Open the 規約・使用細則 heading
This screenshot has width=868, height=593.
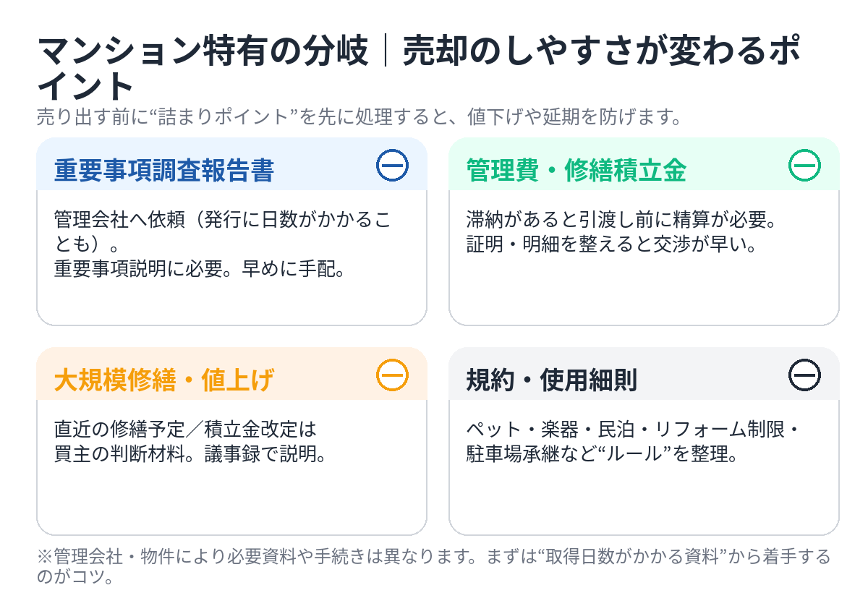551,380
